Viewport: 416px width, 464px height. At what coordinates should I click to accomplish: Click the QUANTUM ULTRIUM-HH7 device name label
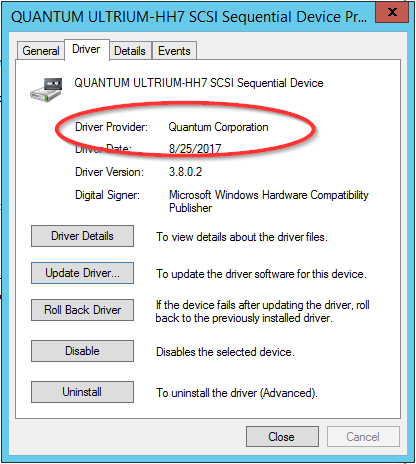199,83
